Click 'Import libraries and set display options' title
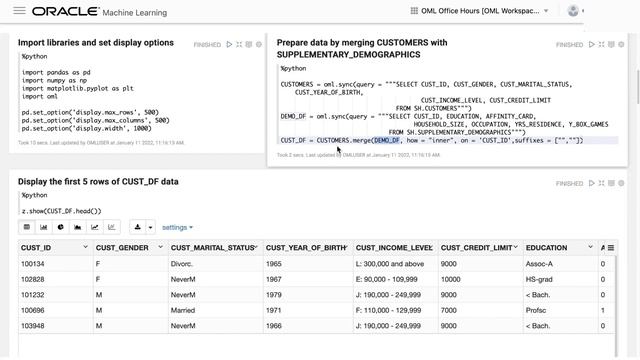 (96, 43)
